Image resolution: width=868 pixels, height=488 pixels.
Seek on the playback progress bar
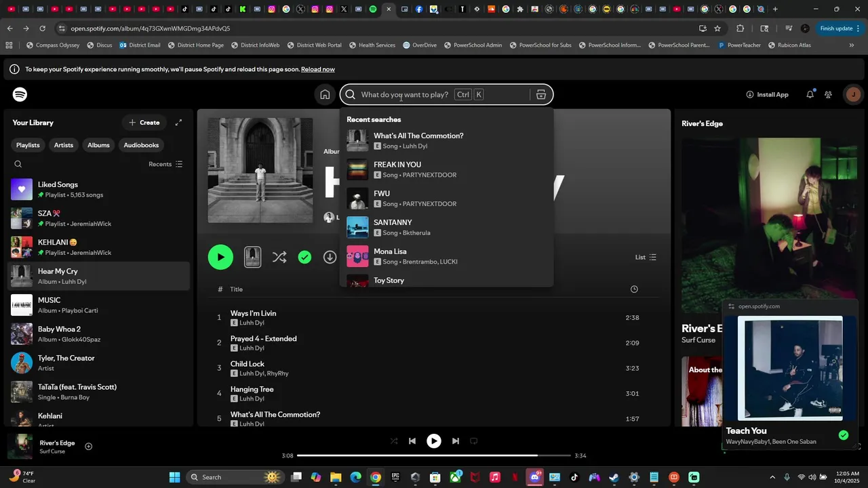pos(433,455)
